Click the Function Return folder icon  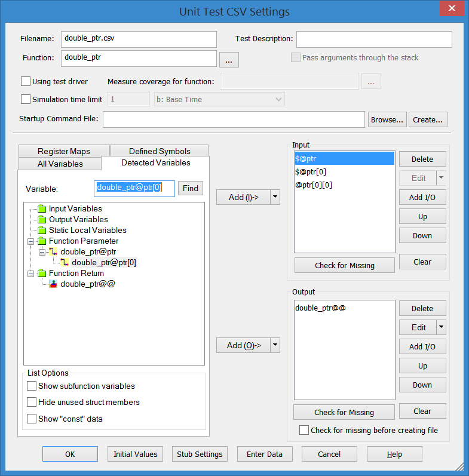point(42,274)
